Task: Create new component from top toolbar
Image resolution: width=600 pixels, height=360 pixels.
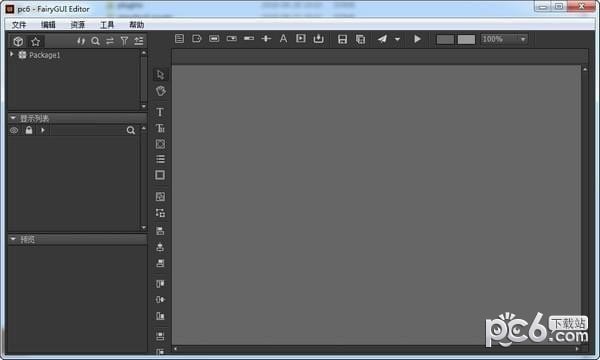Action: (x=179, y=39)
